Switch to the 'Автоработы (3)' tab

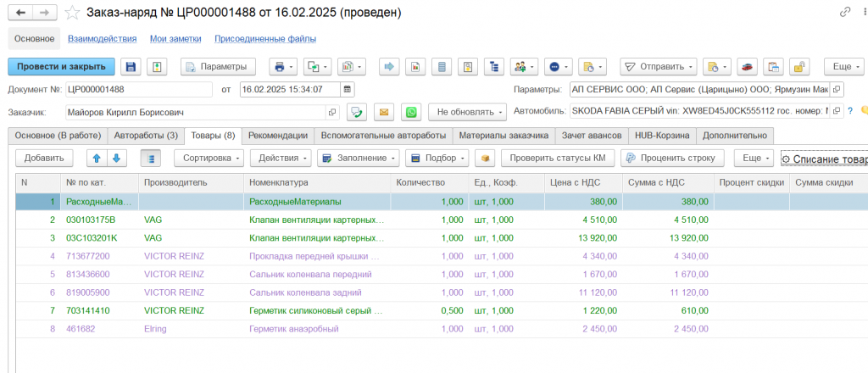[x=146, y=136]
